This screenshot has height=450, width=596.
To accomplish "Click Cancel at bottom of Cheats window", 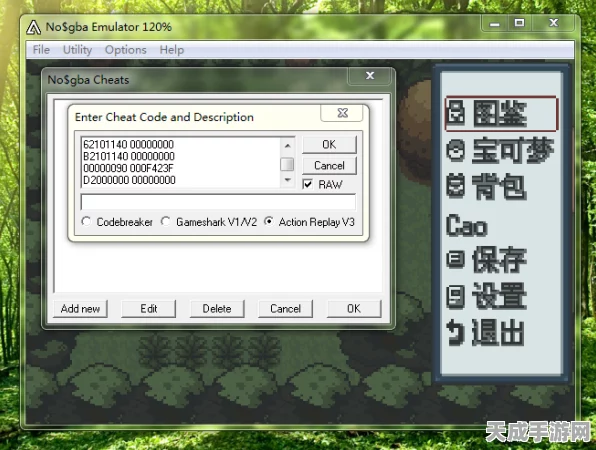I will (285, 309).
